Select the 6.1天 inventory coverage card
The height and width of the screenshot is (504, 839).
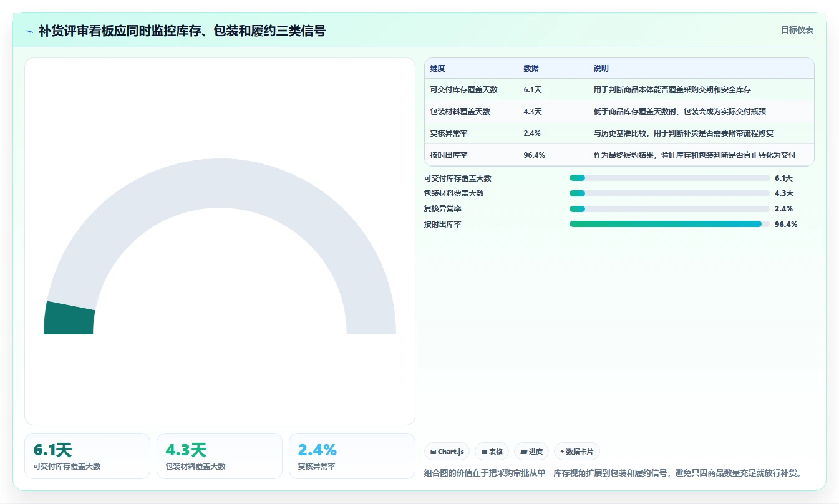click(87, 456)
